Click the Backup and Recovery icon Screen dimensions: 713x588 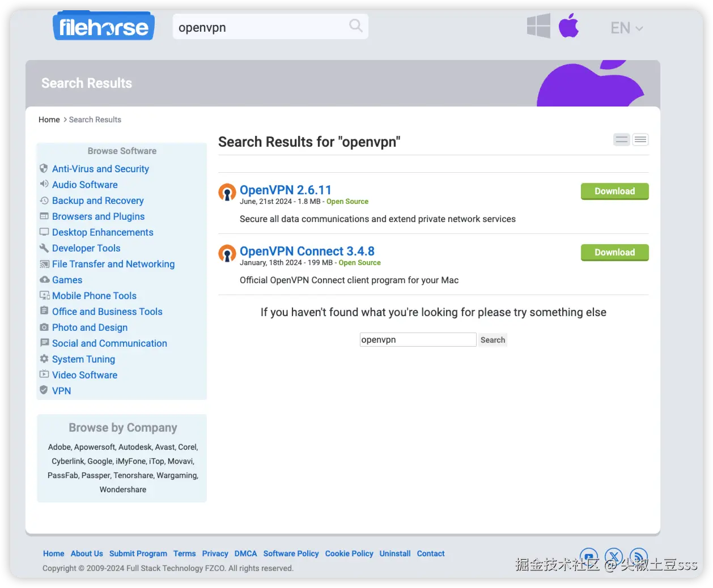coord(44,200)
